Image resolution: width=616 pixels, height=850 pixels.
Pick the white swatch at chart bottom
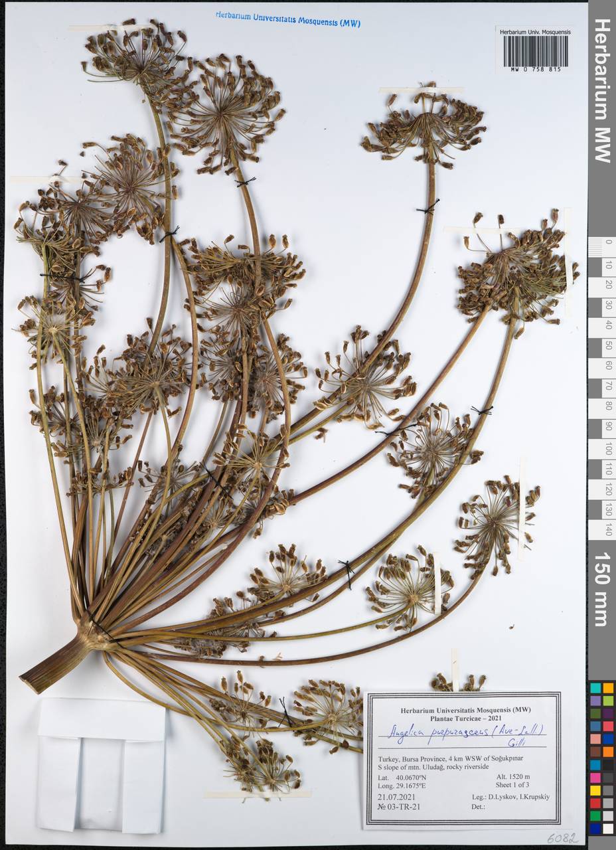(608, 828)
